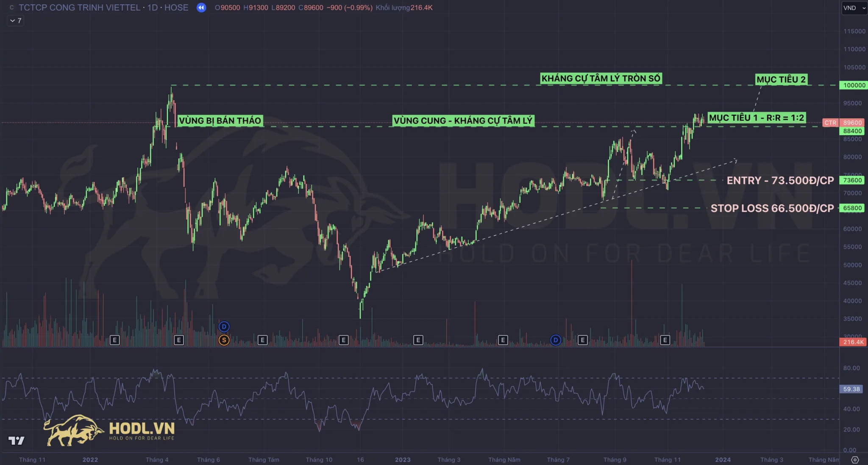Click the red CTR price tag
868x465 pixels.
click(830, 123)
